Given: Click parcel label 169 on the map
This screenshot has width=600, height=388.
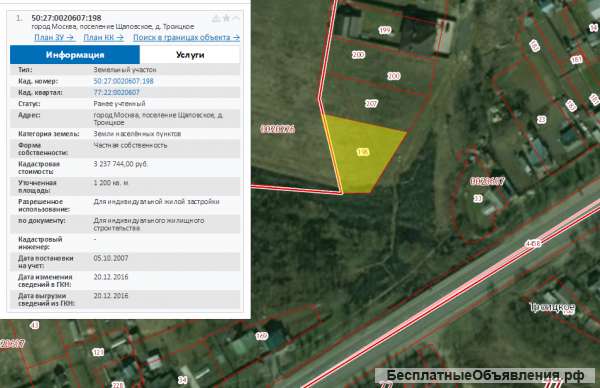Looking at the screenshot, I should click(x=261, y=336).
